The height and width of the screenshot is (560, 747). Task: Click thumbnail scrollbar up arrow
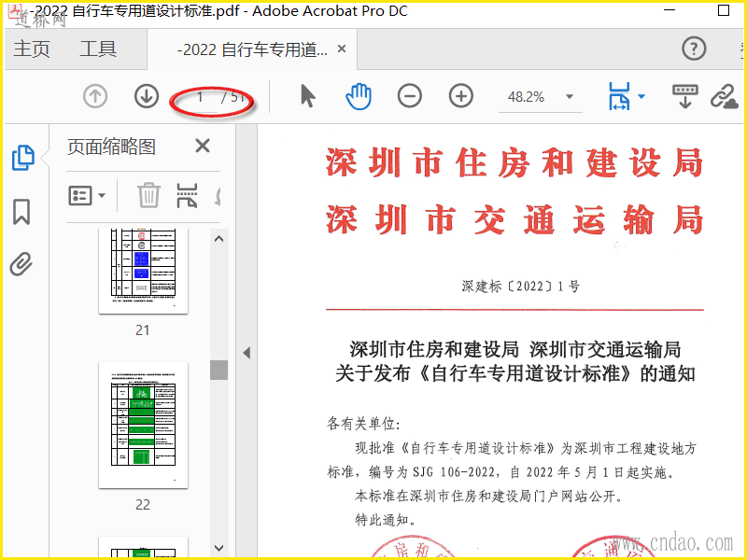[218, 239]
